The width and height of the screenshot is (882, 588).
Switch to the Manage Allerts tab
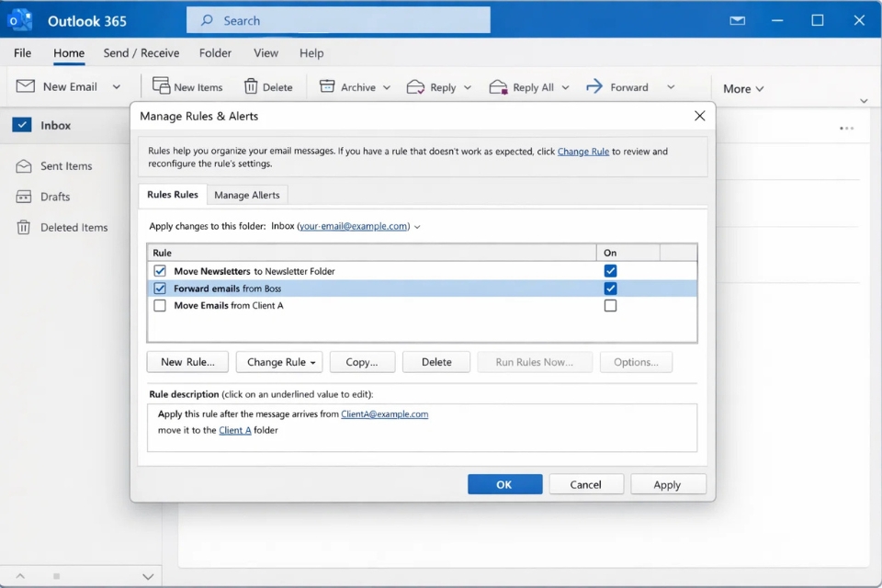pos(247,195)
